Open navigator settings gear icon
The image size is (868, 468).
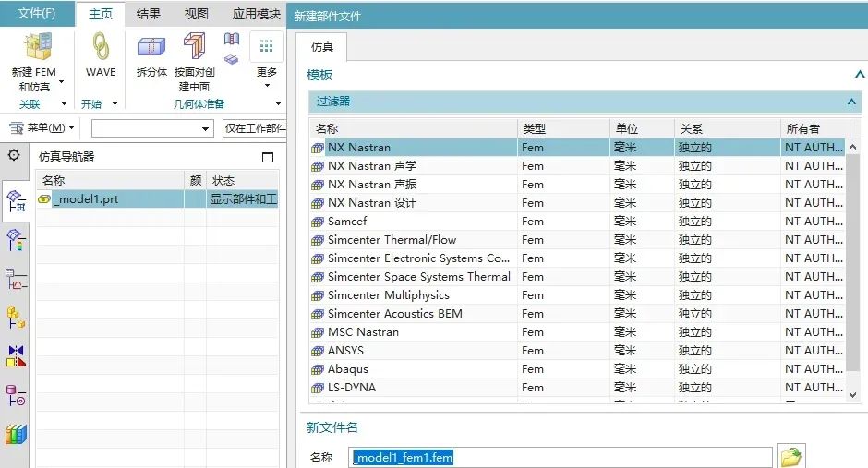click(14, 155)
